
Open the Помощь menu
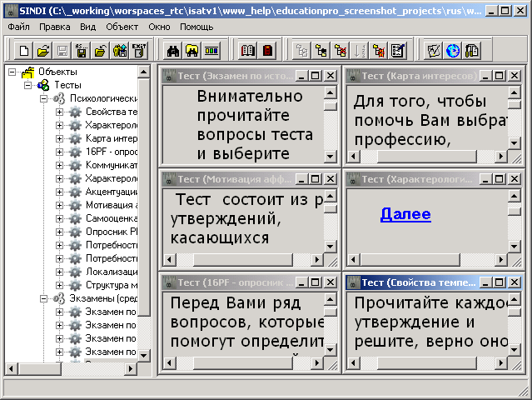(196, 27)
